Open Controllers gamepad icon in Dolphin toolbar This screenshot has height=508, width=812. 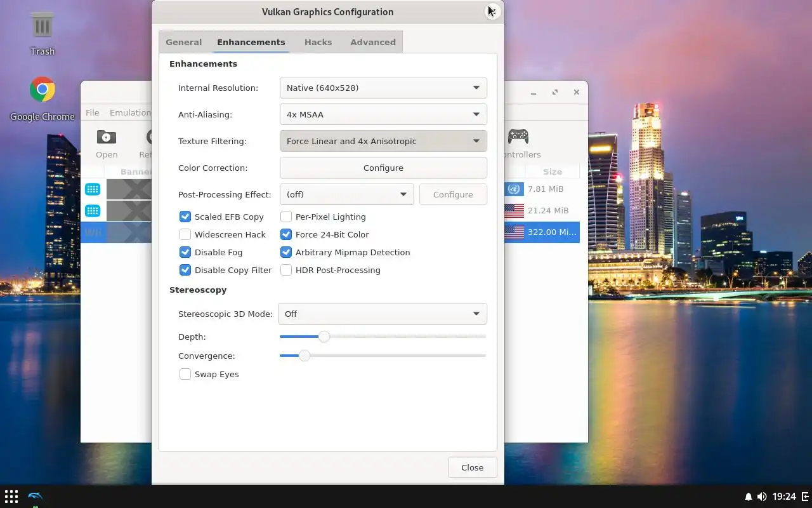point(518,136)
